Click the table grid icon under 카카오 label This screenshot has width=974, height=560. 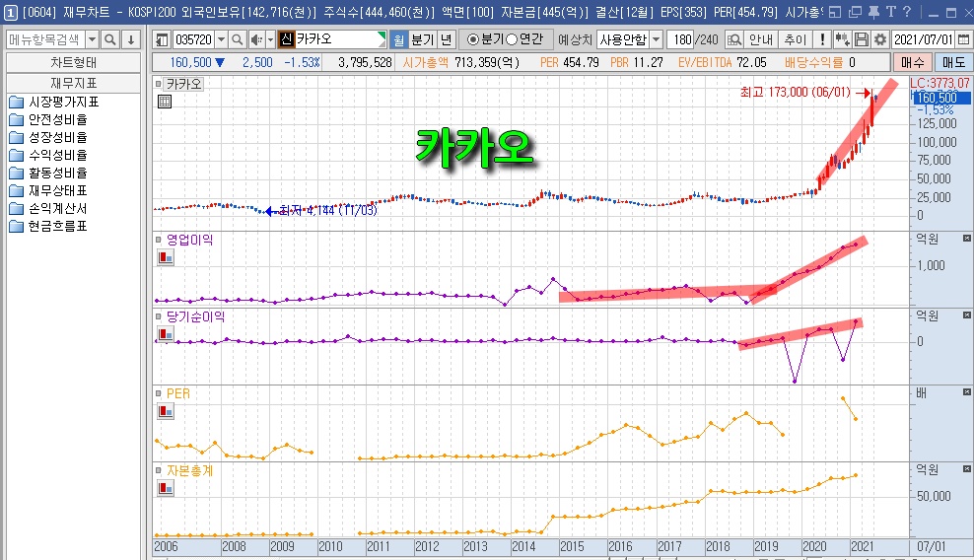click(165, 102)
